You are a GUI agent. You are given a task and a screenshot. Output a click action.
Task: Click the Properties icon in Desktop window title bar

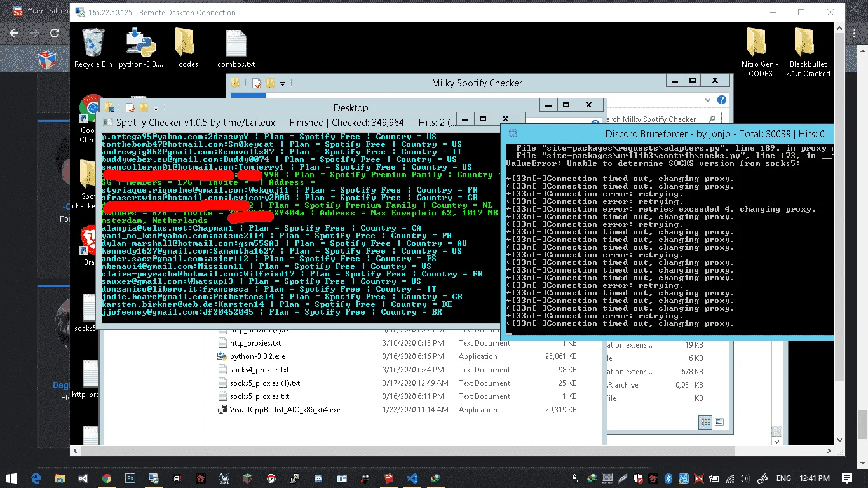point(130,108)
